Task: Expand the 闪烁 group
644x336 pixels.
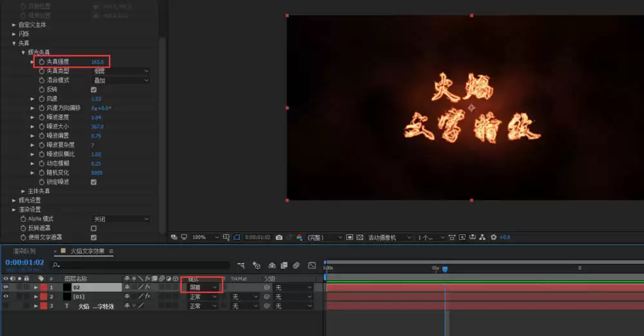Action: coord(14,34)
